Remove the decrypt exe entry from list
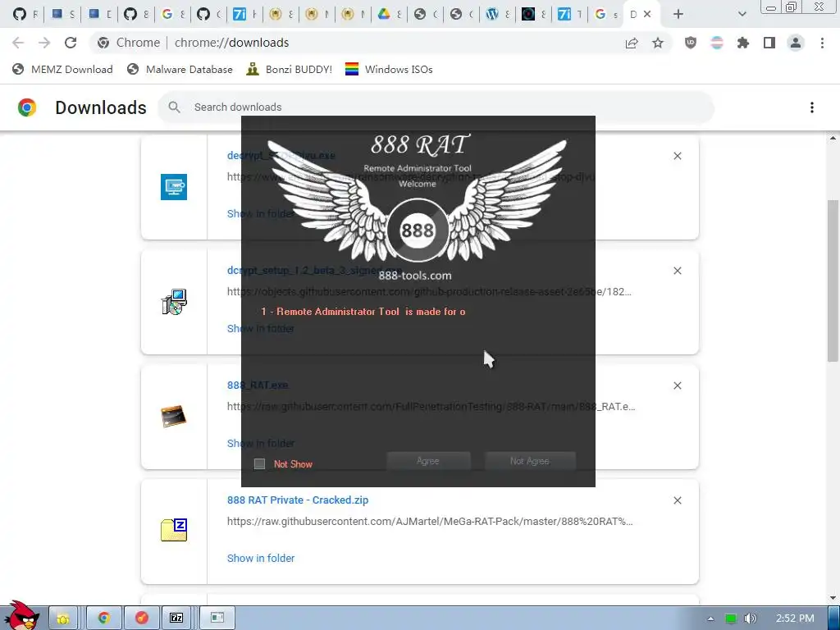840x630 pixels. [677, 156]
